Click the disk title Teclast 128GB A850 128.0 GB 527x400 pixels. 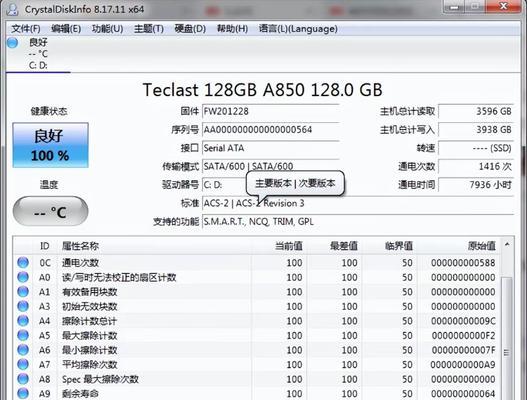pos(262,90)
